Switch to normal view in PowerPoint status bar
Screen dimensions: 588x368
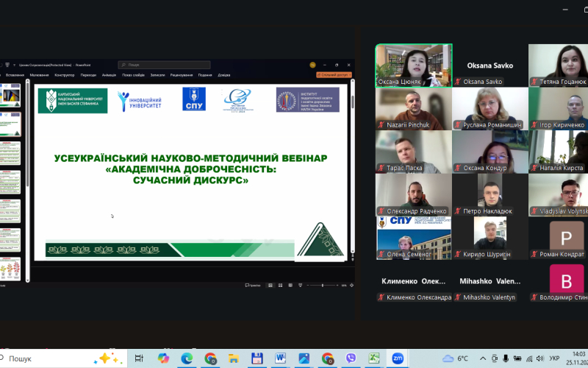point(270,285)
